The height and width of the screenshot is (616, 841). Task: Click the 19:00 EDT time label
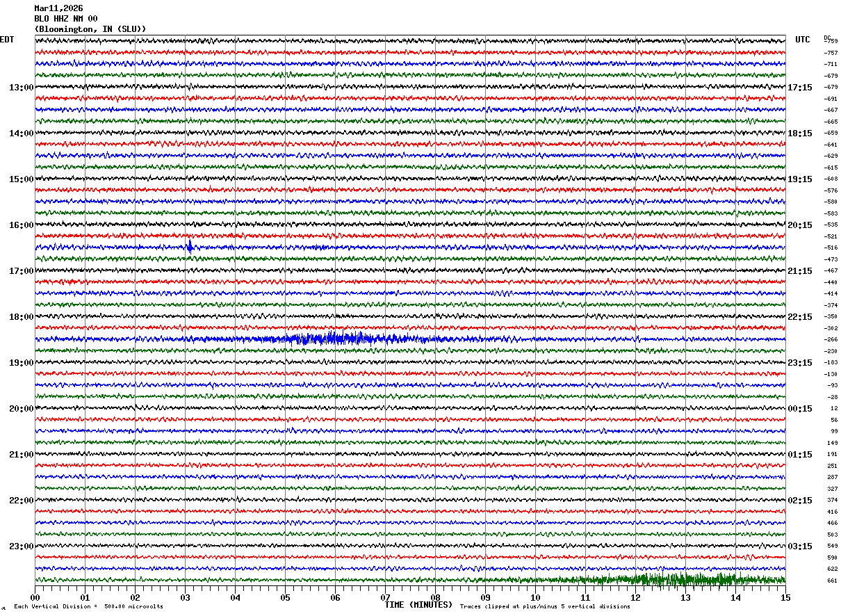pos(22,363)
